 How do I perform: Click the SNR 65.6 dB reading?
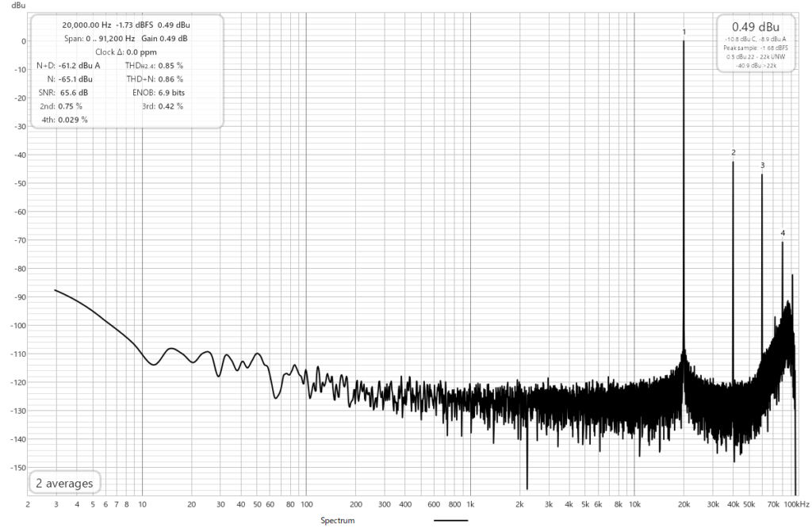coord(74,93)
